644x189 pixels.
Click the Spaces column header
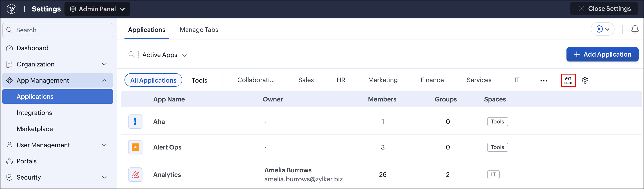coord(495,99)
